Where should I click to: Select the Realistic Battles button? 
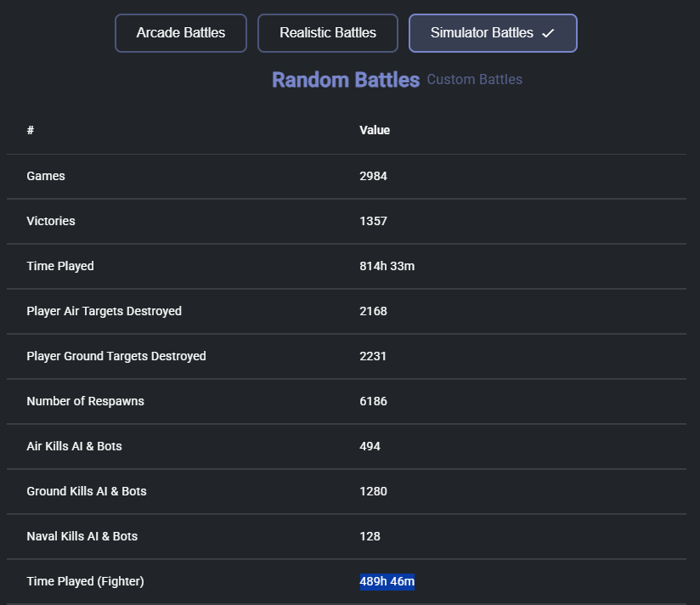tap(328, 33)
